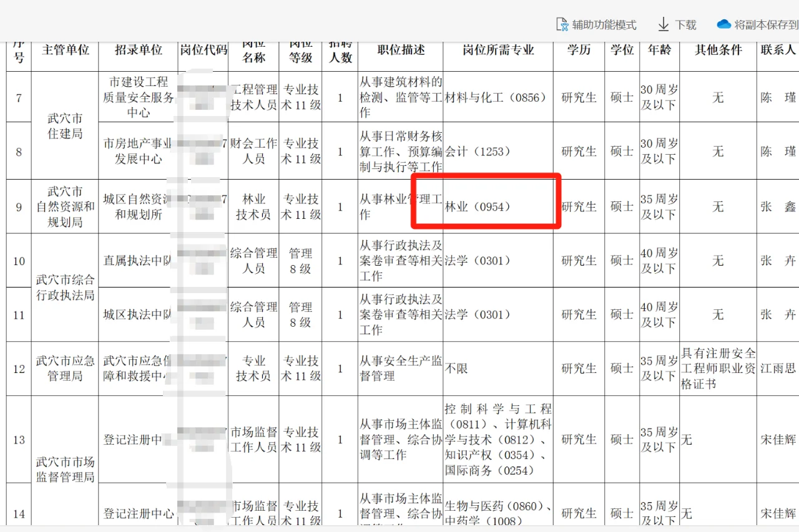The width and height of the screenshot is (799, 532).
Task: Click the 主管单位 column header
Action: tap(65, 50)
